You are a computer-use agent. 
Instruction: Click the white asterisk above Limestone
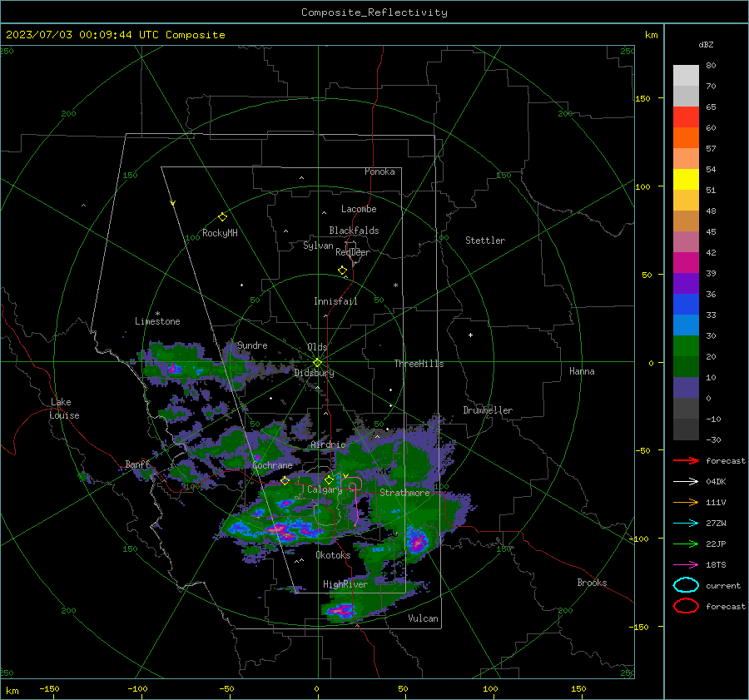point(157,314)
